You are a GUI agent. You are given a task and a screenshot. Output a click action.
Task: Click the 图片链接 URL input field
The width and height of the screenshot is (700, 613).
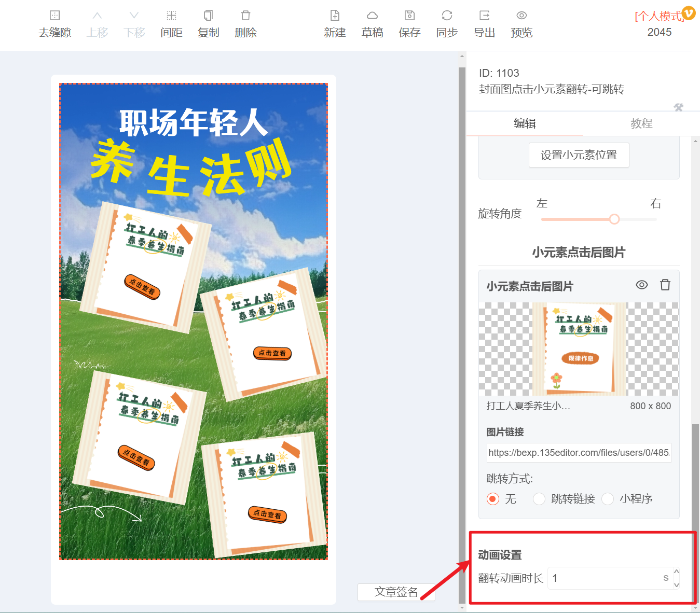tap(579, 453)
